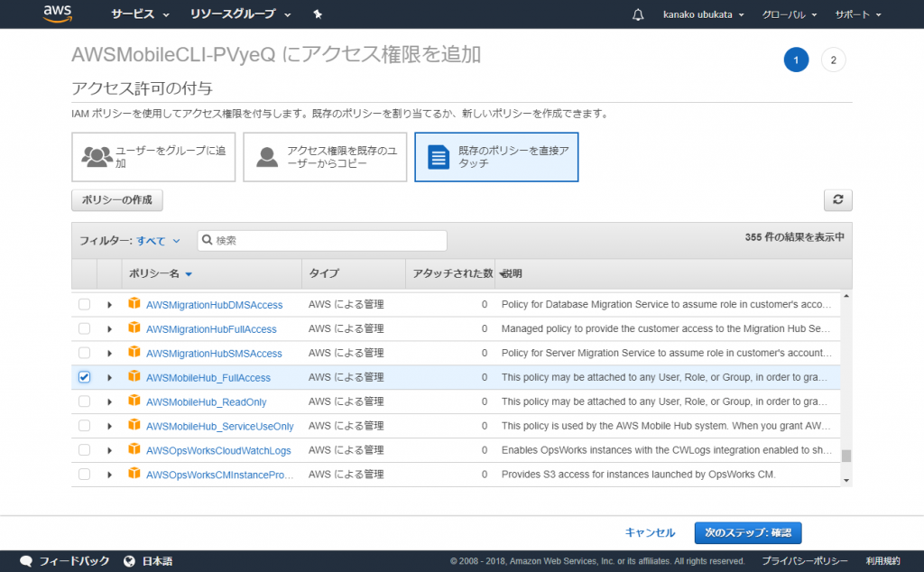
Task: Refresh the policy list
Action: (x=837, y=199)
